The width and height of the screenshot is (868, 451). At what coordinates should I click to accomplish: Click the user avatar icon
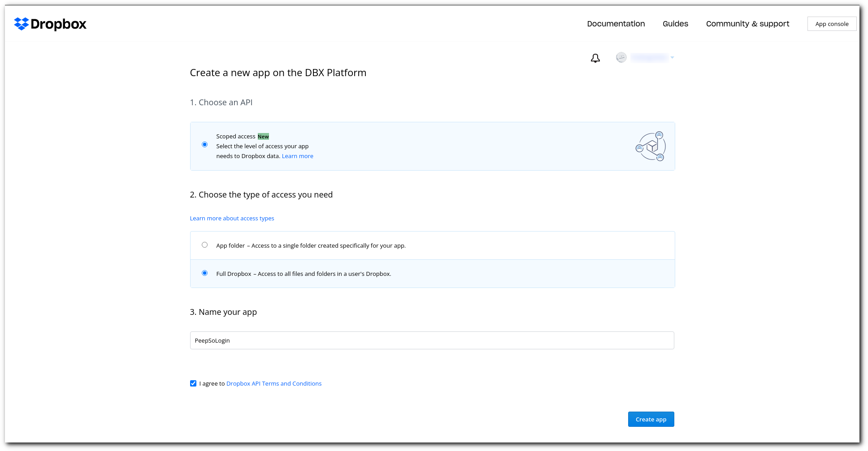click(x=621, y=57)
